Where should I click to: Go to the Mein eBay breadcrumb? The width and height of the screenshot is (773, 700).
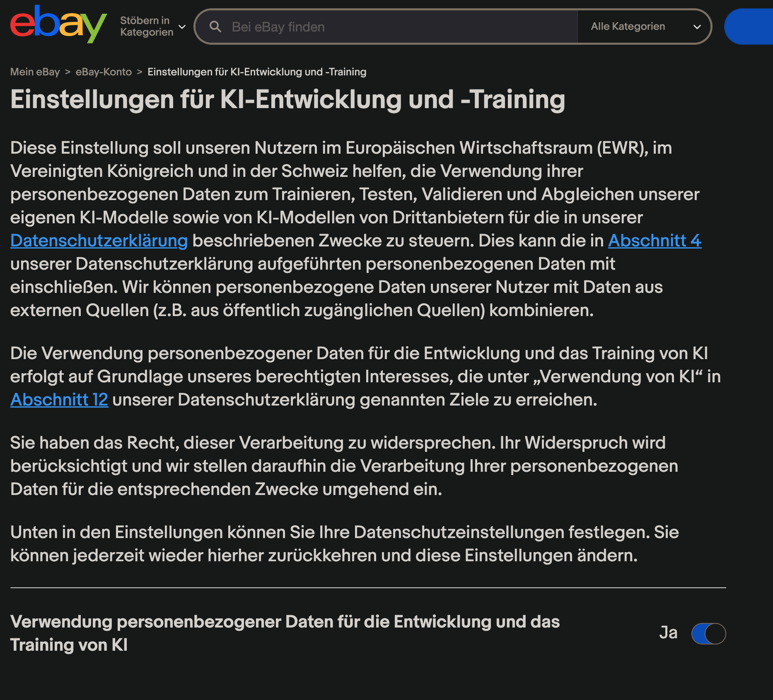tap(35, 72)
